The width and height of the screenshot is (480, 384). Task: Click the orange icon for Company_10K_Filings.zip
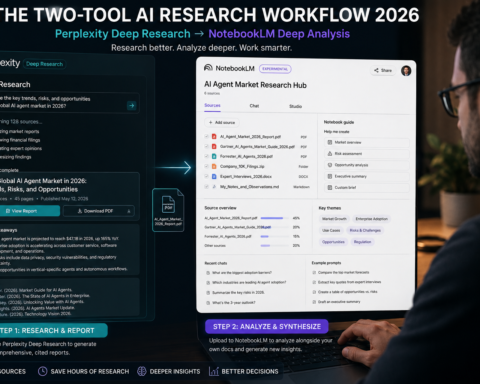(x=214, y=166)
